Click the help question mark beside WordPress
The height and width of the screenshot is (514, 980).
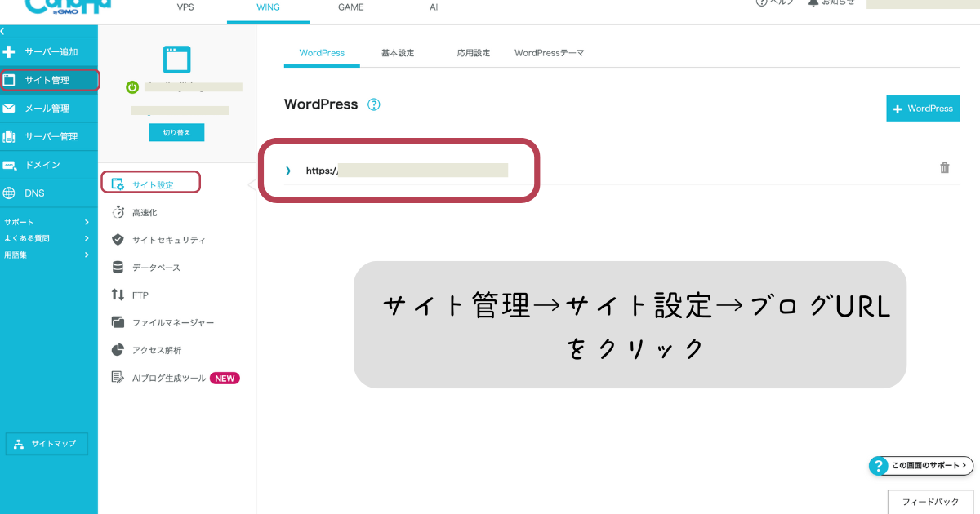click(x=374, y=104)
